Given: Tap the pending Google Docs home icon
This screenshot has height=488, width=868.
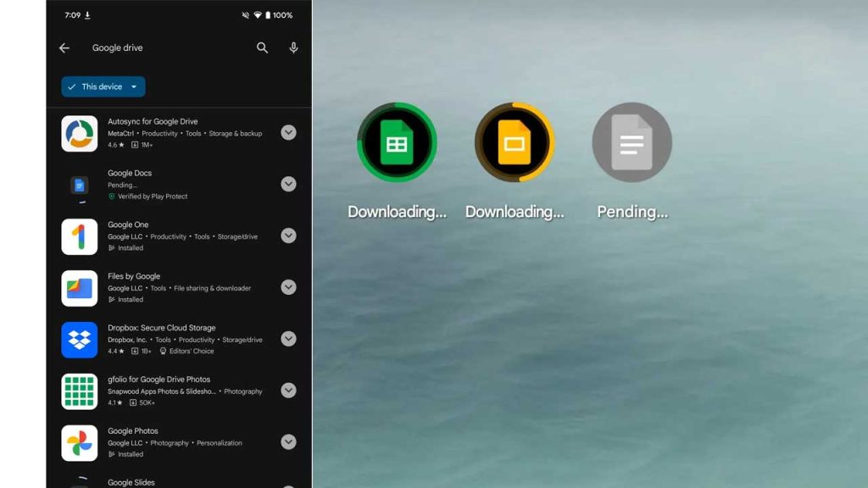Looking at the screenshot, I should [632, 142].
